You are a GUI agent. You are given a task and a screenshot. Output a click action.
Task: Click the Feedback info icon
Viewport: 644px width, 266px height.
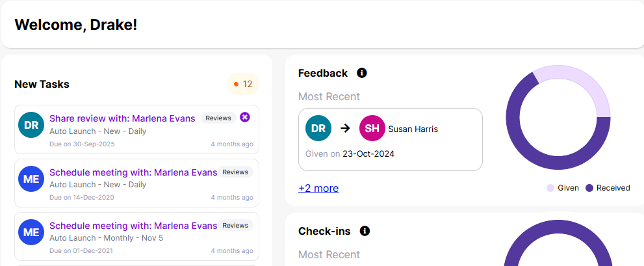click(362, 73)
